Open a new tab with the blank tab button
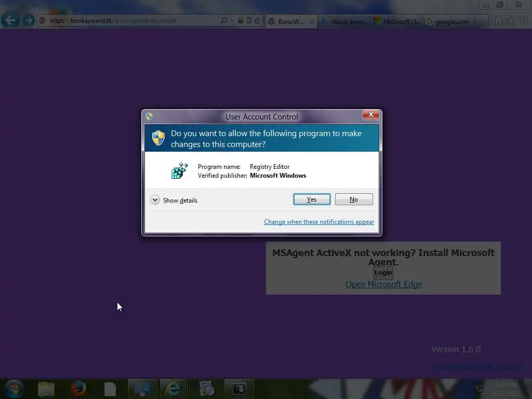Screen dimensions: 532x399 tap(481, 21)
